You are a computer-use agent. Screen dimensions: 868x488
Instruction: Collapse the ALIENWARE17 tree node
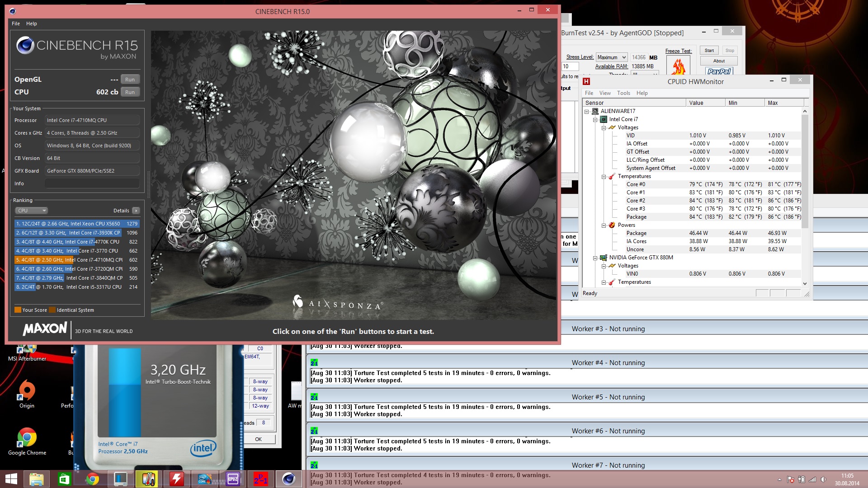tap(587, 111)
